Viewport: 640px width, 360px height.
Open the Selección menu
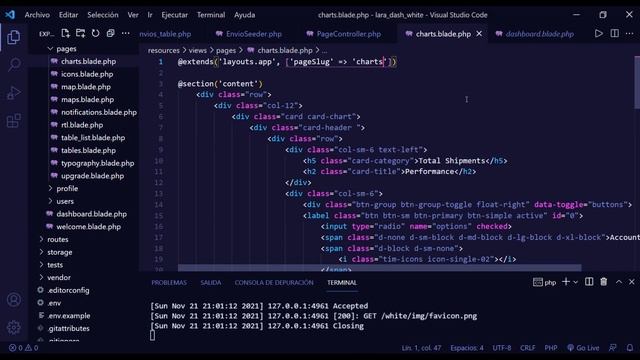103,15
